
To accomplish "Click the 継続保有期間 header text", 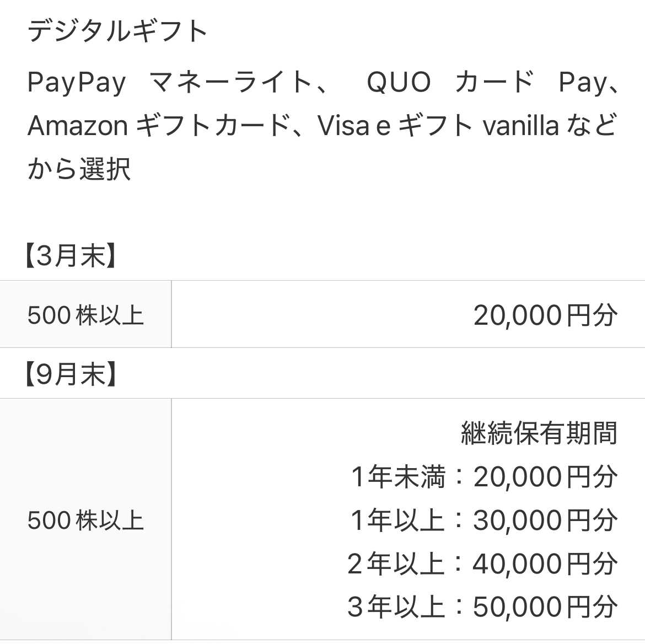I will pos(539,433).
